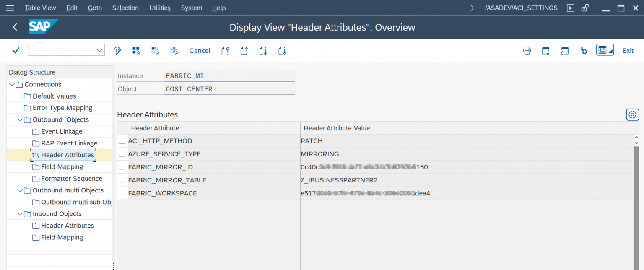
Task: Open the Goto menu
Action: pyautogui.click(x=95, y=8)
